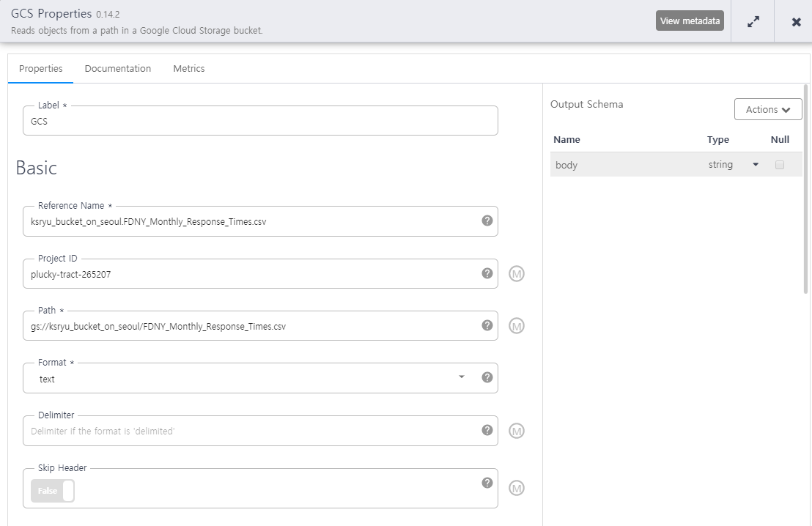Click the Type column header
This screenshot has width=812, height=526.
[717, 139]
